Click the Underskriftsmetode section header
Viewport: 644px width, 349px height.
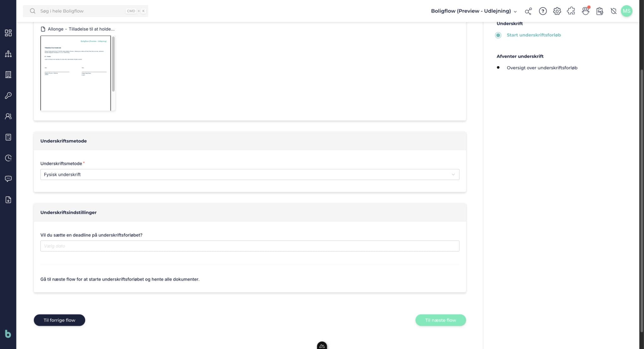(x=250, y=141)
